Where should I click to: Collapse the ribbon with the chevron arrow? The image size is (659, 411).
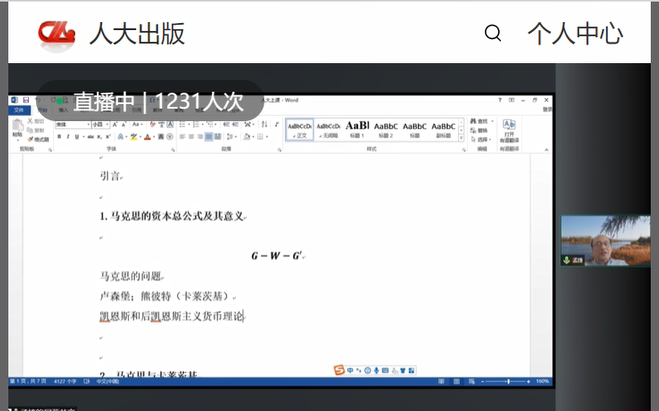(x=546, y=150)
